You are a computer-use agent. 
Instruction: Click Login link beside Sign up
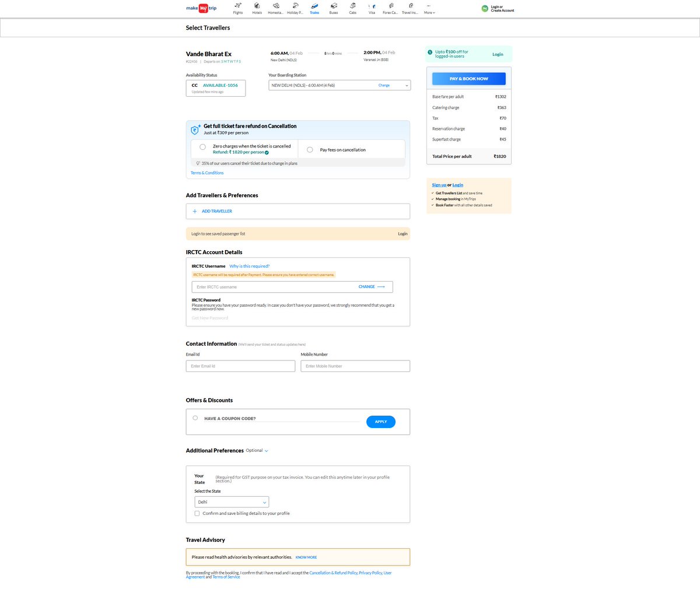click(x=458, y=185)
